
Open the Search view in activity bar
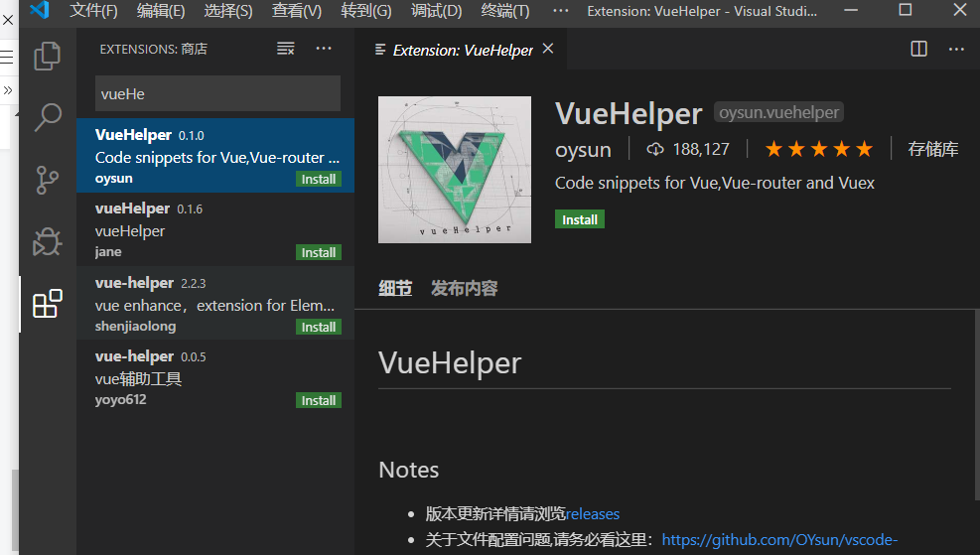48,117
